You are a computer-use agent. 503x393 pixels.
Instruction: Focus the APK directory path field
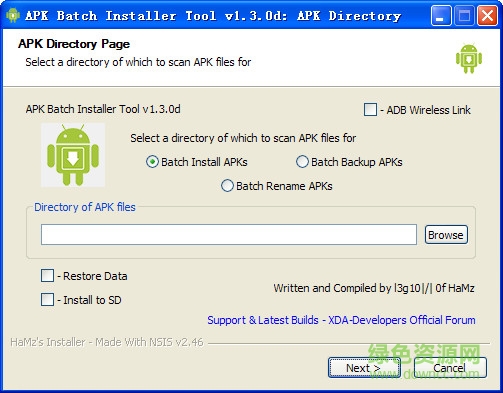point(229,235)
